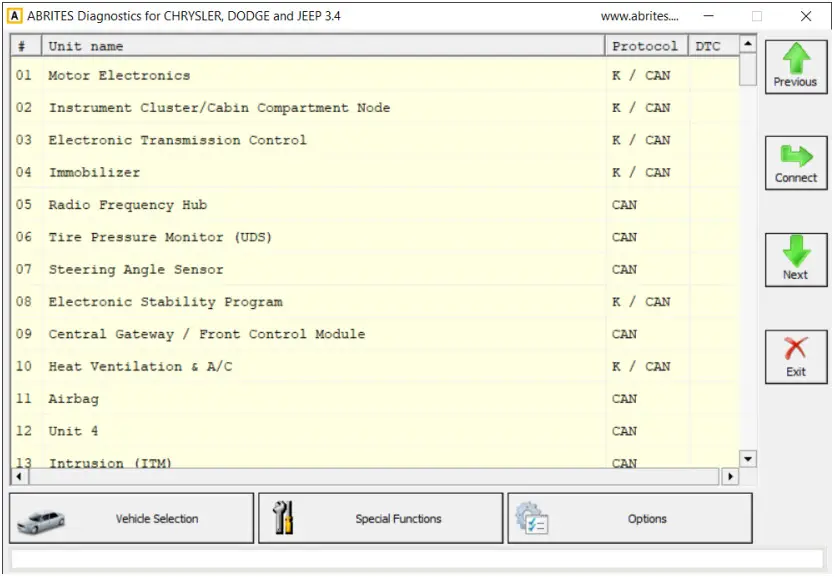The width and height of the screenshot is (835, 577).
Task: Close the ABRITES Diagnostics window
Action: pyautogui.click(x=806, y=16)
